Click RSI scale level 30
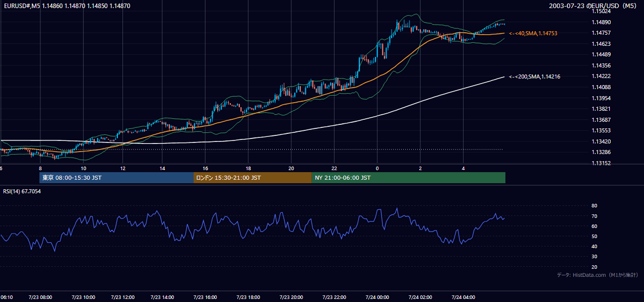 (x=594, y=257)
